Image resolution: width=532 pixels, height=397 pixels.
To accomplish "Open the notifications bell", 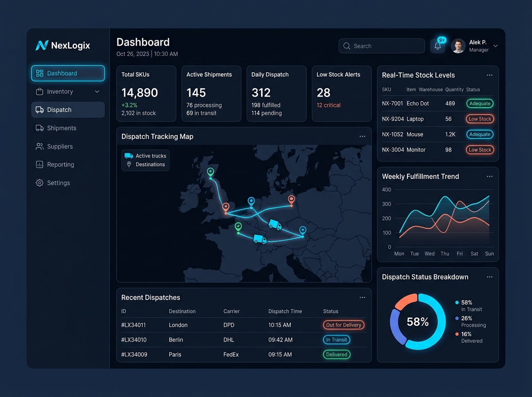I will pyautogui.click(x=438, y=46).
